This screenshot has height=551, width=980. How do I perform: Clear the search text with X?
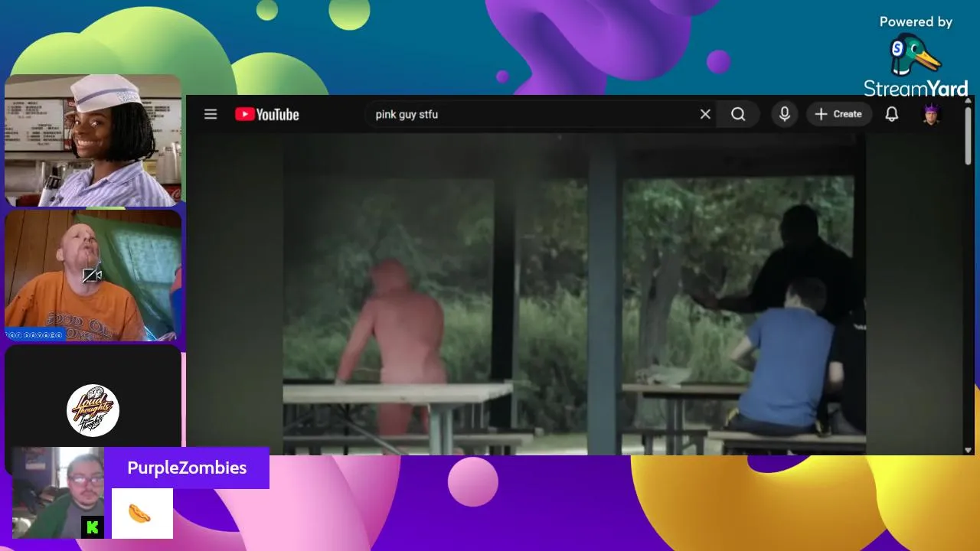click(705, 114)
